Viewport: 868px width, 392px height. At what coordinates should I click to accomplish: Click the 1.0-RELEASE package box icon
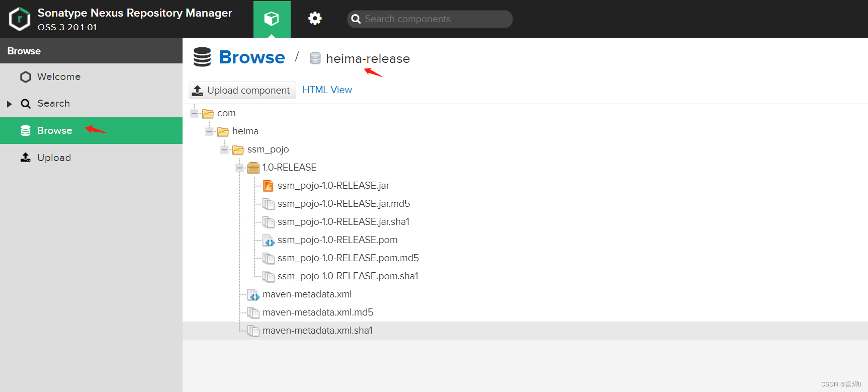coord(253,168)
